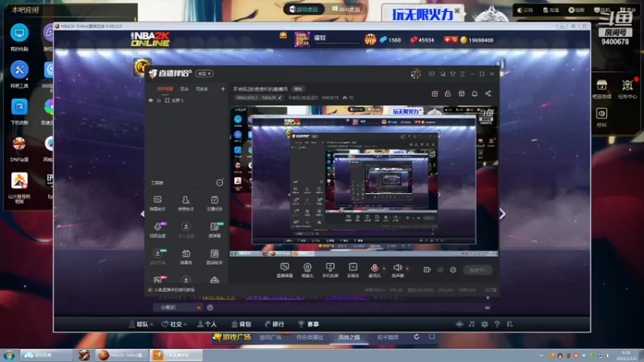Switch to NBA2K Online taskbar item
This screenshot has height=362, width=644.
coord(122,355)
